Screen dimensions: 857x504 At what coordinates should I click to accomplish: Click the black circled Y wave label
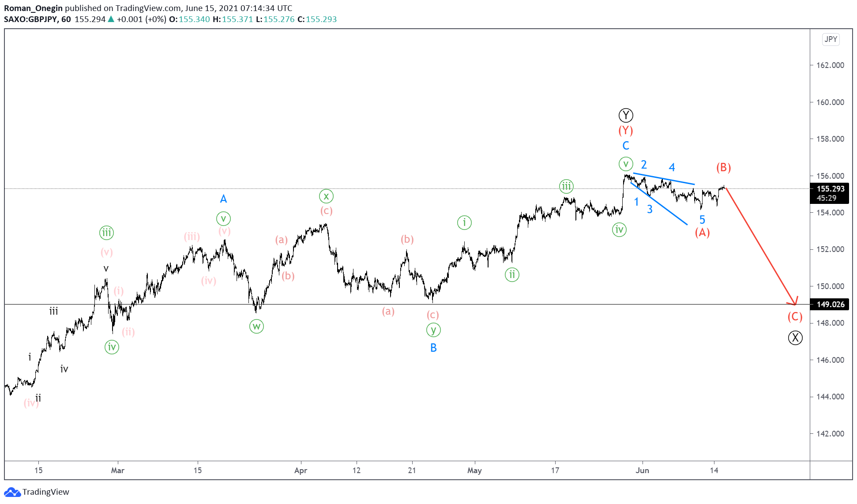[x=626, y=116]
